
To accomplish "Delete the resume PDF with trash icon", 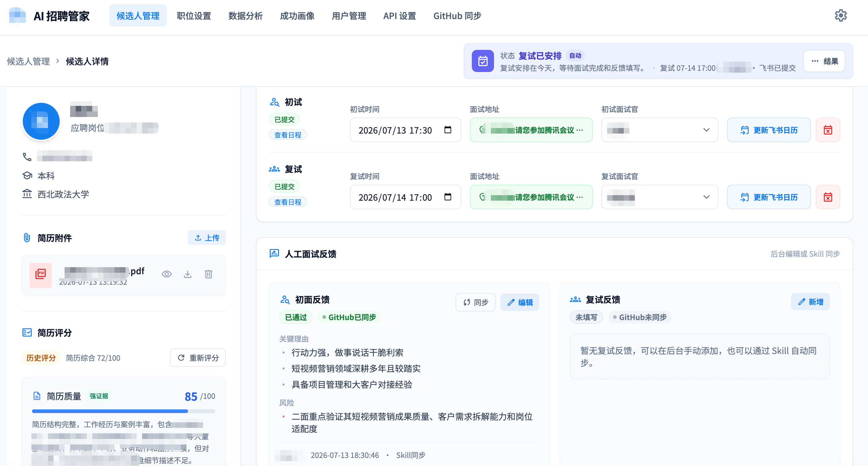I will [x=209, y=274].
